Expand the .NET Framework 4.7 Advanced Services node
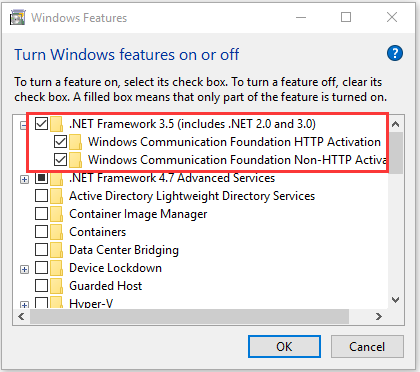Viewport: 420px width, 372px height. click(x=24, y=180)
